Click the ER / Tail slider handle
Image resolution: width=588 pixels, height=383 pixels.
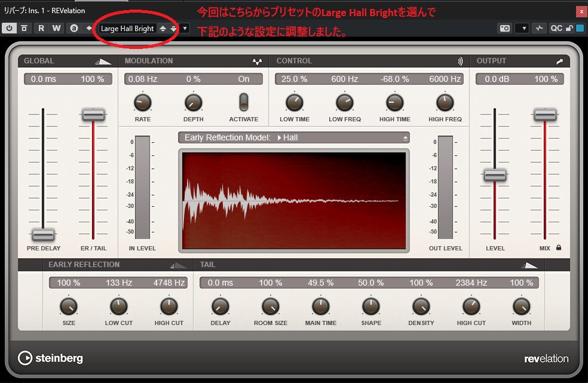click(93, 114)
